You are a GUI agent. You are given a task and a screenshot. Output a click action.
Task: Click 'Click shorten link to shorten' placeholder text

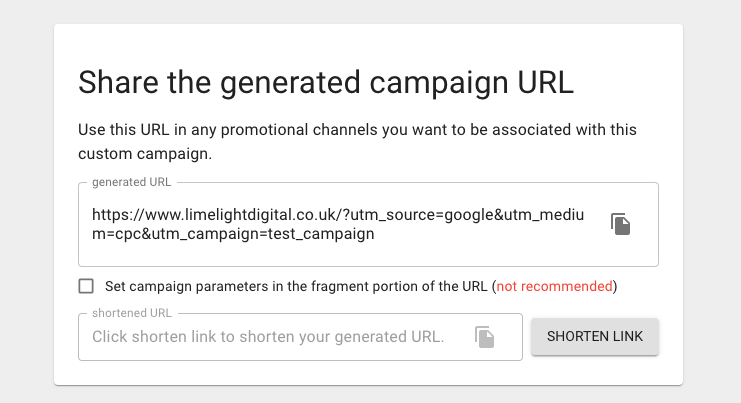tap(268, 337)
